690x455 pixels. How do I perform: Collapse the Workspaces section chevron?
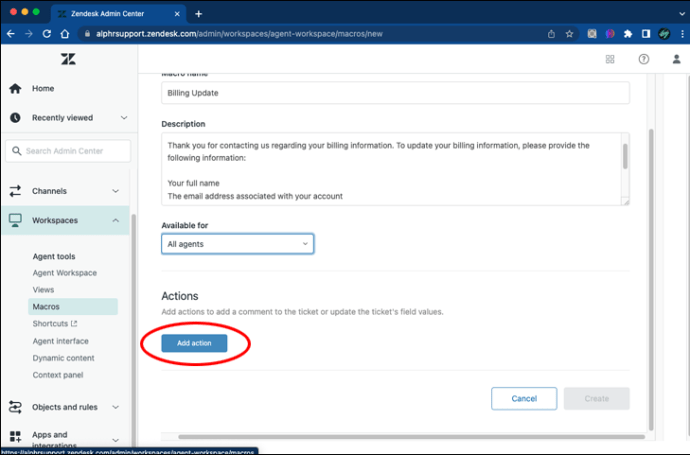click(x=115, y=220)
